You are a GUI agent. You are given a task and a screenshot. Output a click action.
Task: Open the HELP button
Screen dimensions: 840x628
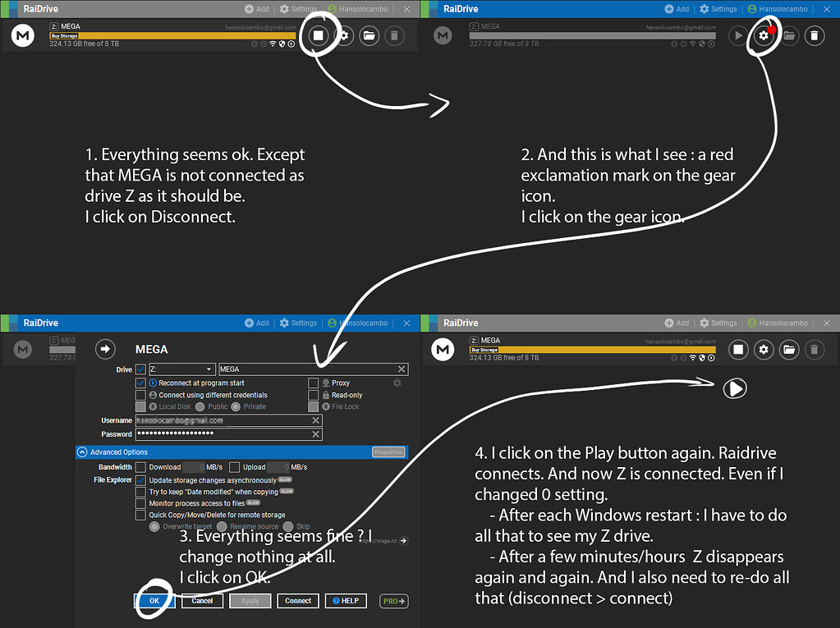[345, 601]
